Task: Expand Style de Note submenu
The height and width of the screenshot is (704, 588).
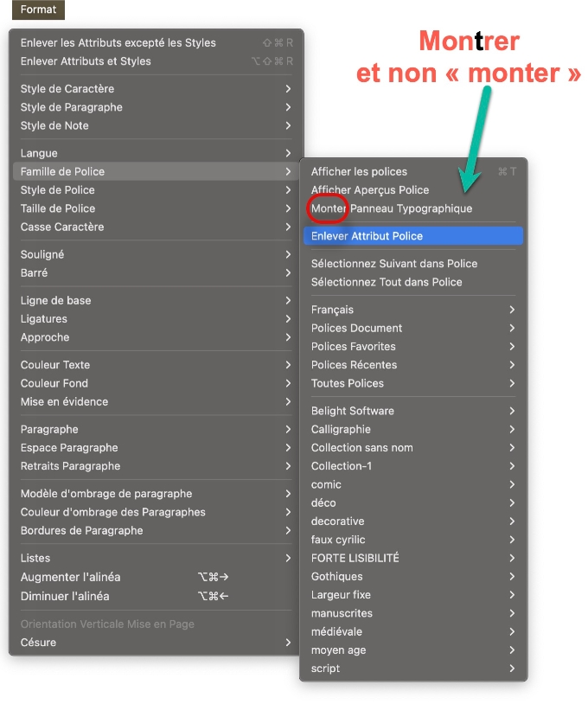Action: click(x=157, y=125)
